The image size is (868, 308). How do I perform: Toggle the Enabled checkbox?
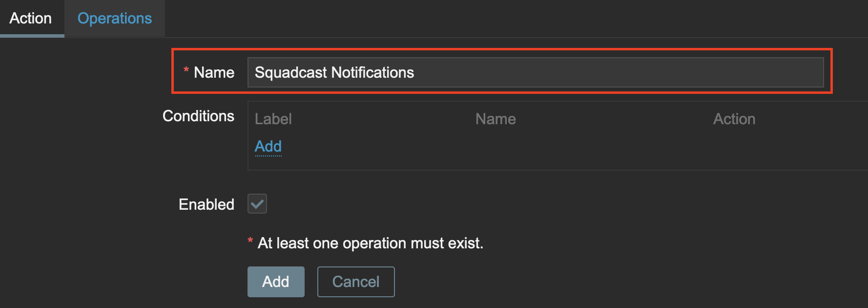tap(257, 204)
